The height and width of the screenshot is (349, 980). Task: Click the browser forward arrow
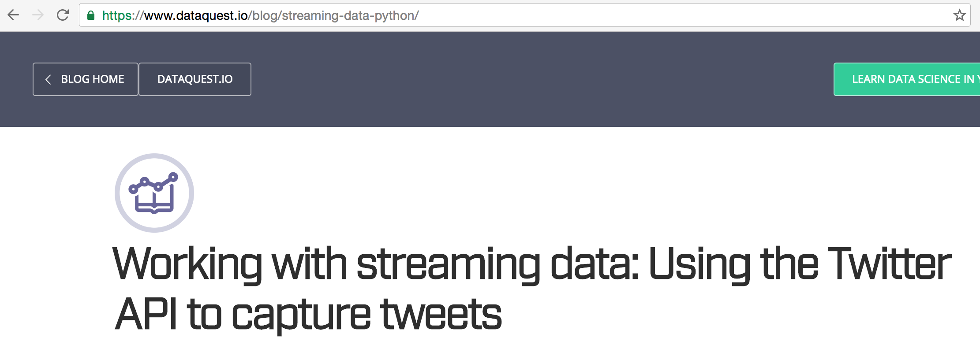tap(38, 15)
